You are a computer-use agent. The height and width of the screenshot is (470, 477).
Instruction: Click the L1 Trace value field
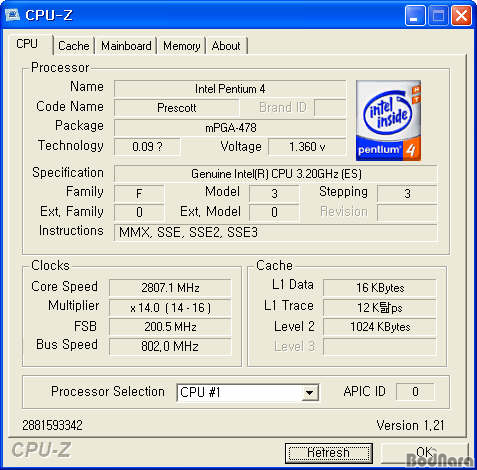[x=380, y=308]
